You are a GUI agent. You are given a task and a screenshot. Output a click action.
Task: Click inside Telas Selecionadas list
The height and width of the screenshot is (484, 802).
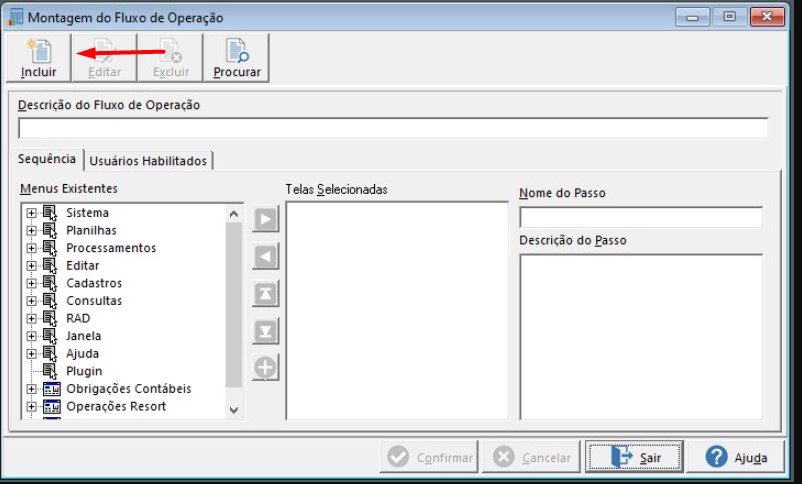click(397, 311)
